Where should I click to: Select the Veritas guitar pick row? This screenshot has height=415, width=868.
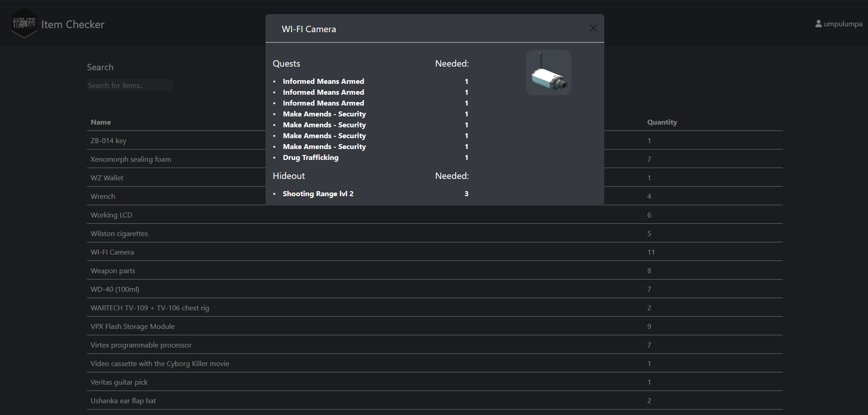119,382
